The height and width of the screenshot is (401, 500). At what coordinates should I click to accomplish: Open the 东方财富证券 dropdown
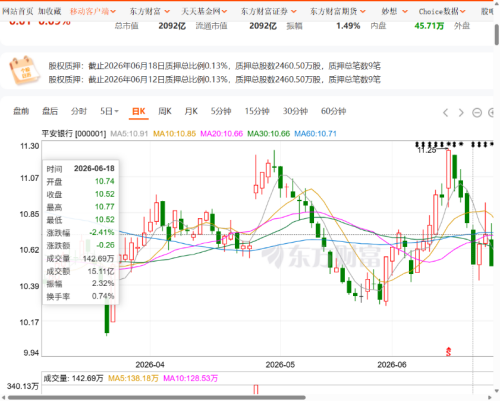coord(269,11)
